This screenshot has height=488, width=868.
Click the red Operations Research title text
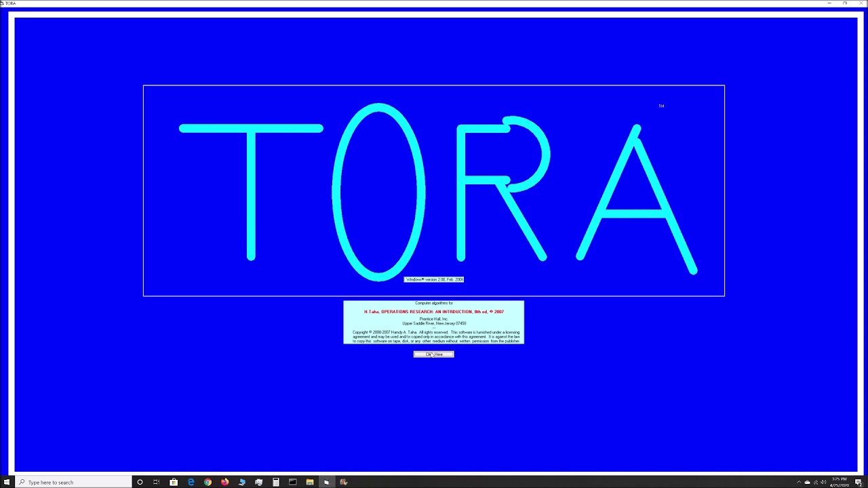[x=434, y=312]
